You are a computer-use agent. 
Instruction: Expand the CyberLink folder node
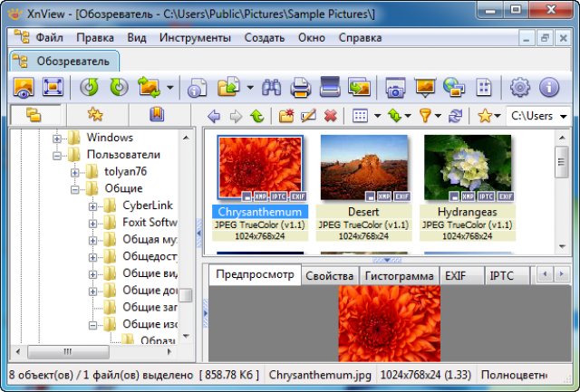pyautogui.click(x=93, y=206)
